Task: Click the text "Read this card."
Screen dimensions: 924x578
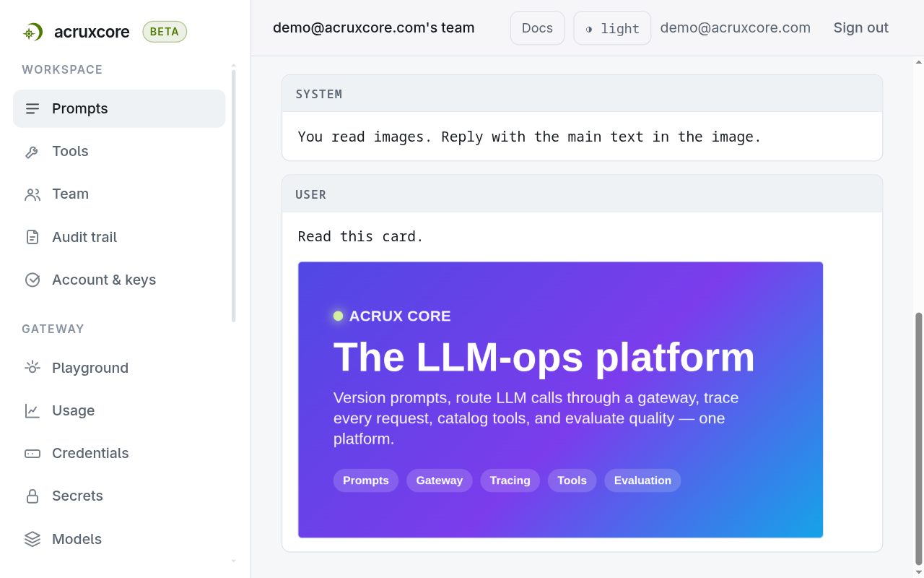Action: 360,236
